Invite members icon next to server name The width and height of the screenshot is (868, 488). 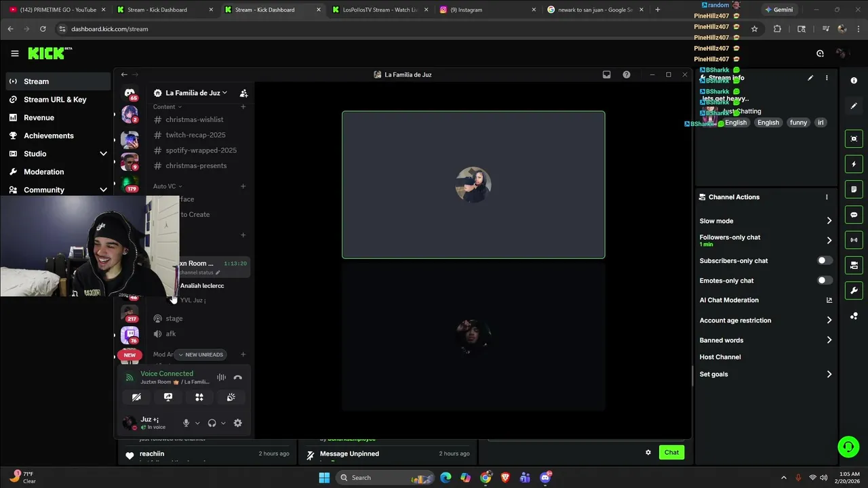(243, 93)
